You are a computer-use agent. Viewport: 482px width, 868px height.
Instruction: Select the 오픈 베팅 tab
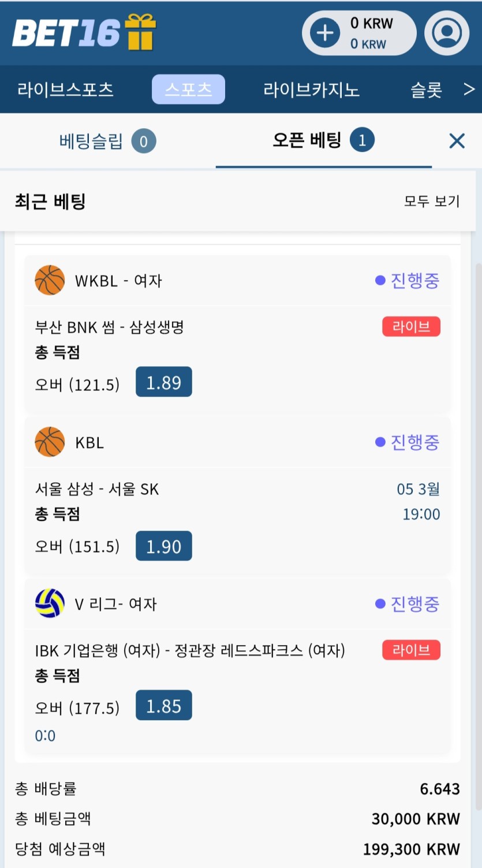click(323, 140)
